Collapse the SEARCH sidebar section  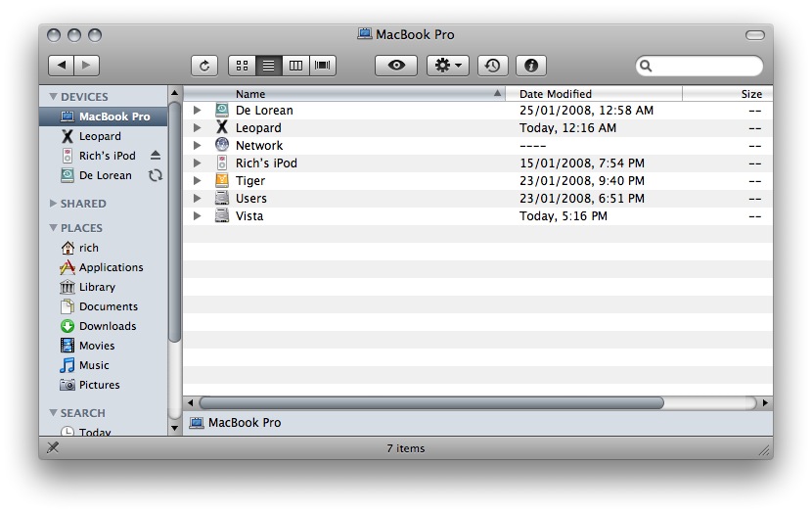53,412
